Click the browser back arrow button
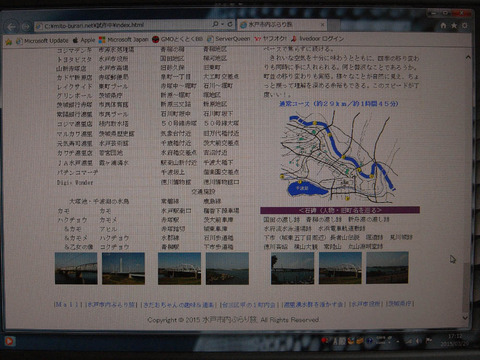 tap(12, 27)
